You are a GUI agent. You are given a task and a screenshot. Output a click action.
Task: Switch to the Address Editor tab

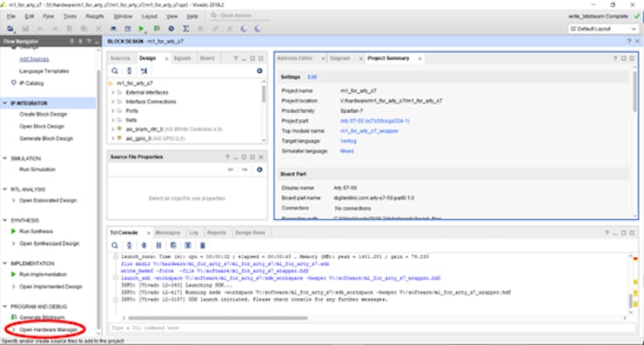[x=295, y=58]
